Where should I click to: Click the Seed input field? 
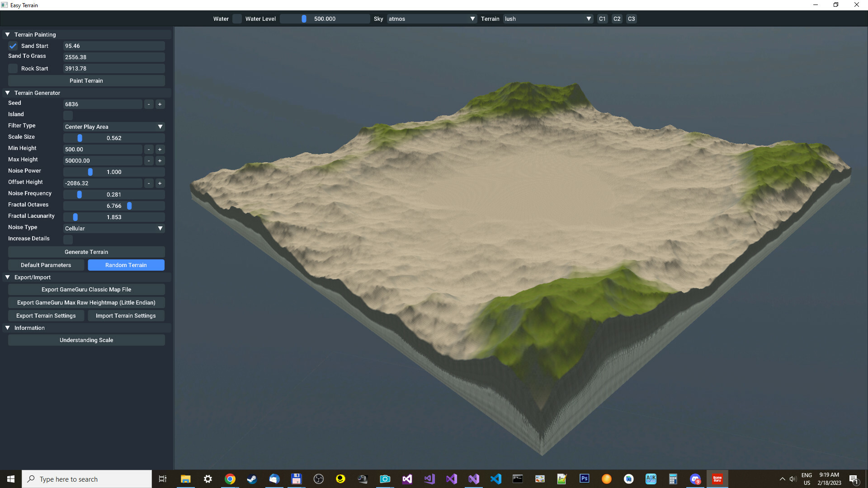103,104
